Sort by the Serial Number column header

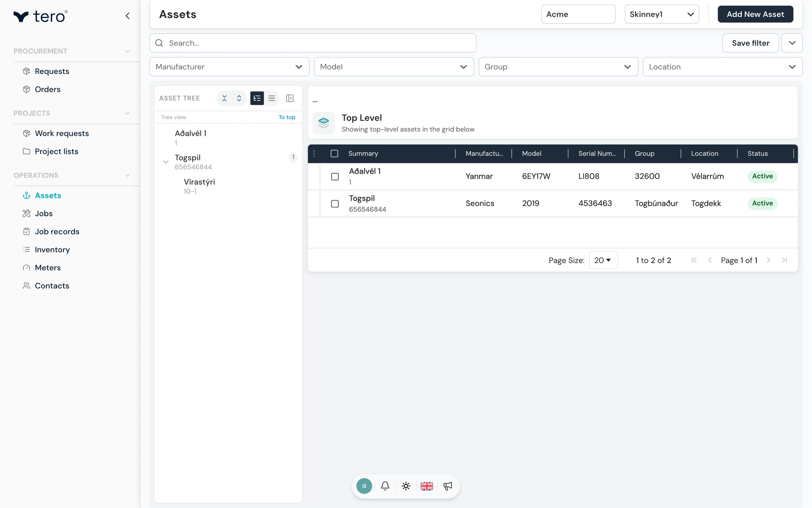click(597, 154)
